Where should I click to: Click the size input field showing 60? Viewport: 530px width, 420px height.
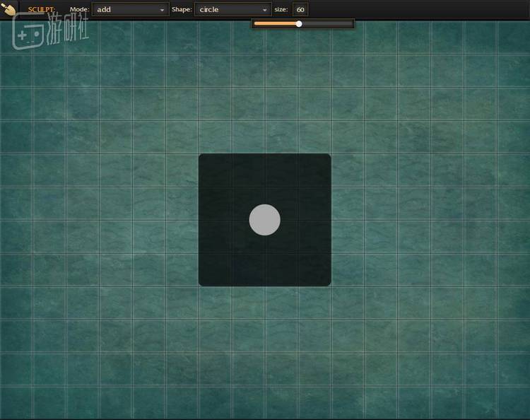tap(300, 10)
